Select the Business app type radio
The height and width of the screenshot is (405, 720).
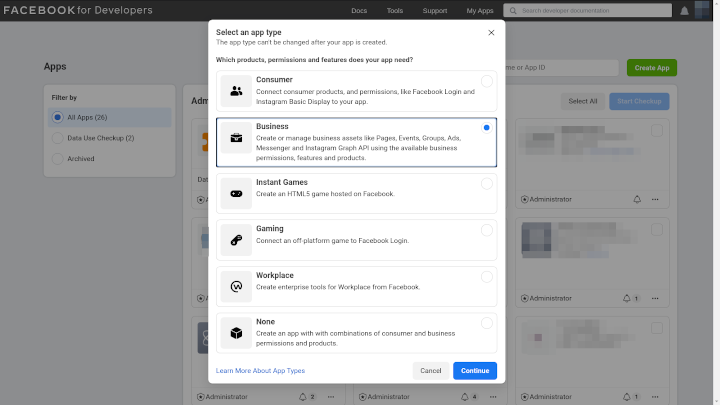[487, 128]
